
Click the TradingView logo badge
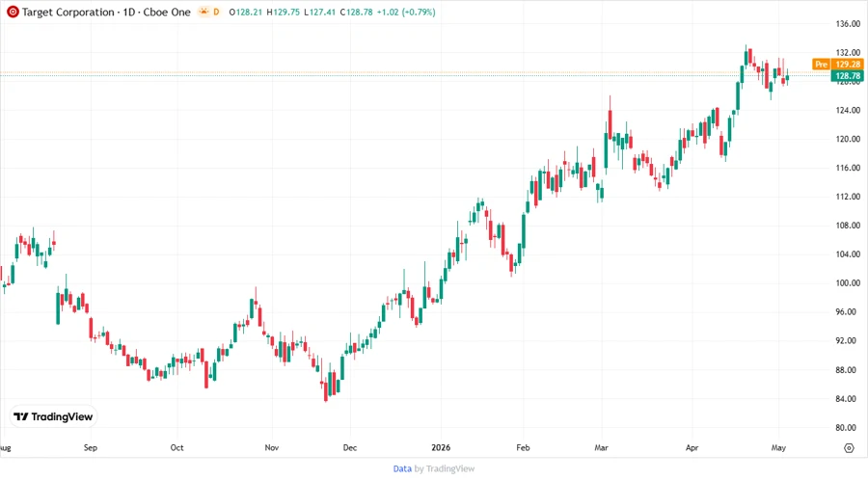(54, 417)
